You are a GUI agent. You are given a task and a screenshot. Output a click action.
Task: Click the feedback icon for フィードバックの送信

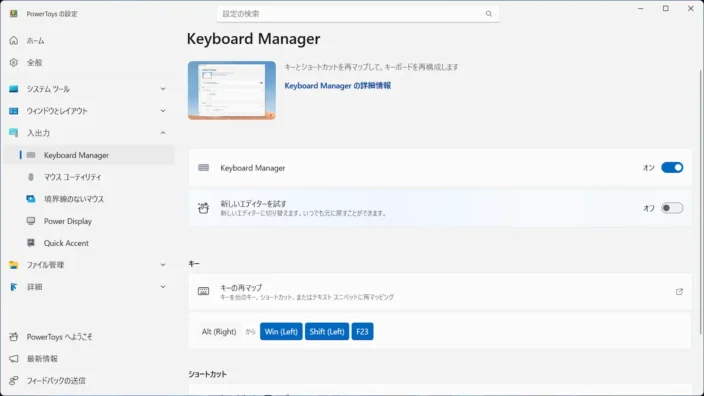[x=13, y=381]
